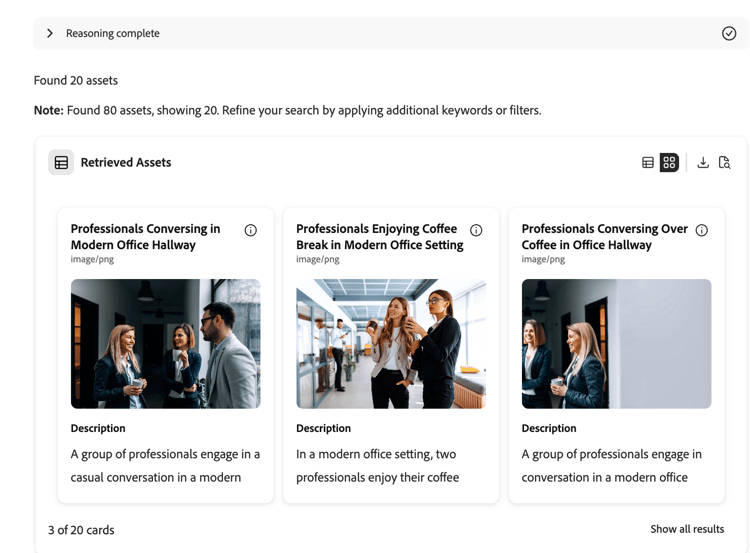Click image/png label under Coffee Break card
The image size is (750, 553).
(318, 259)
